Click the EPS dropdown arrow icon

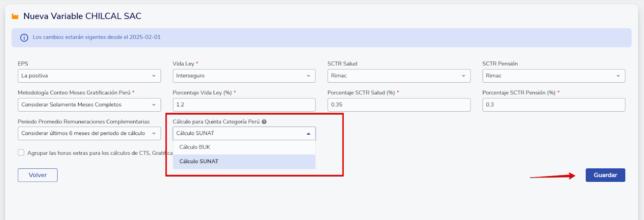point(154,76)
